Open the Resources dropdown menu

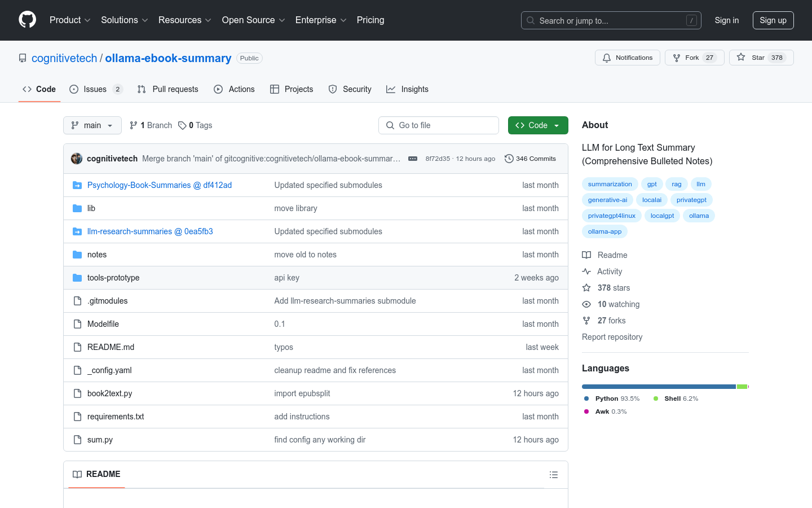185,20
